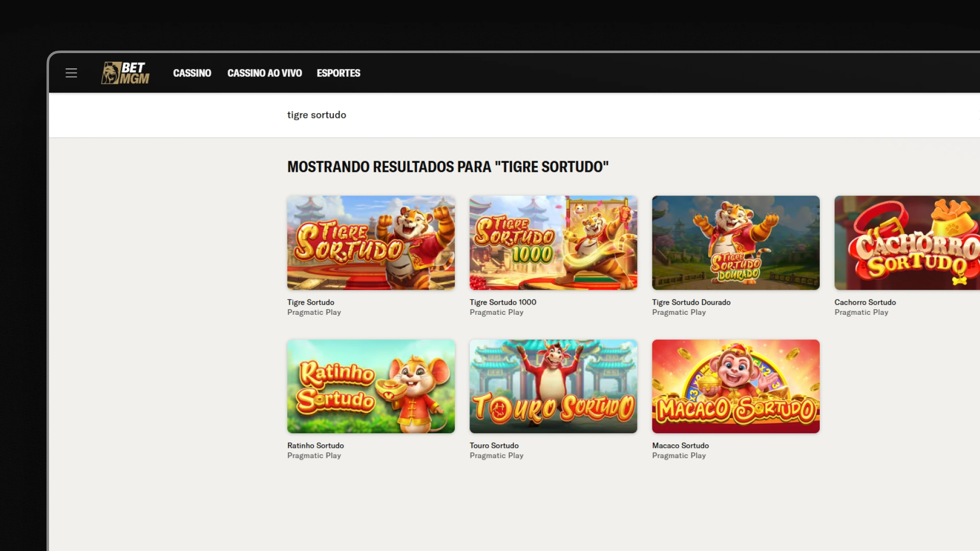This screenshot has height=551, width=980.
Task: Open the Touro Sortudo thumbnail
Action: pos(553,386)
